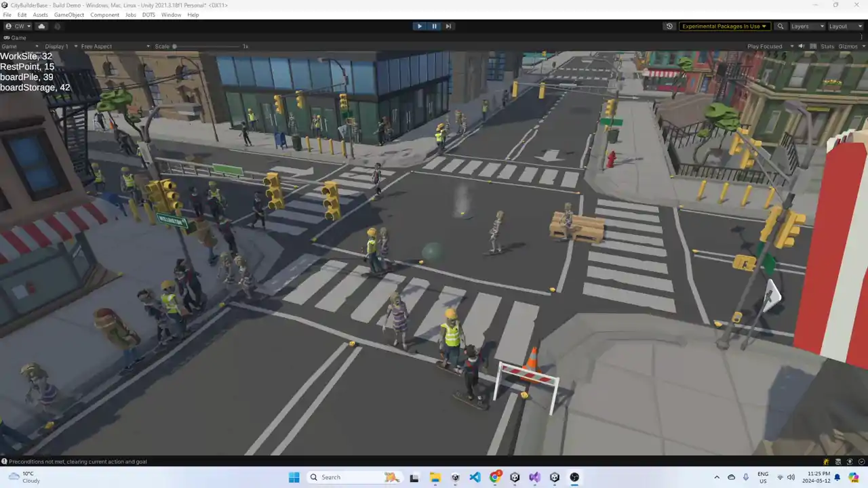This screenshot has width=868, height=488.
Task: Open the CW account dropdown button
Action: tap(18, 26)
